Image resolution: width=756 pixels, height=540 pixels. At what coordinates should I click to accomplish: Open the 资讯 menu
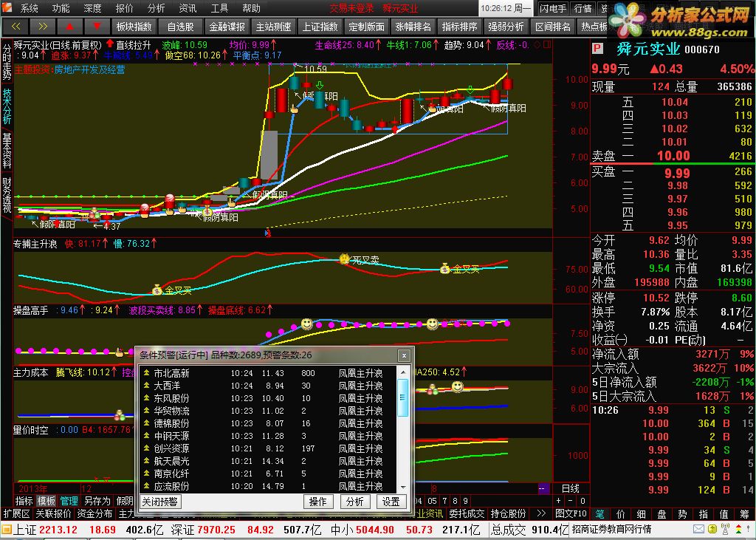188,8
